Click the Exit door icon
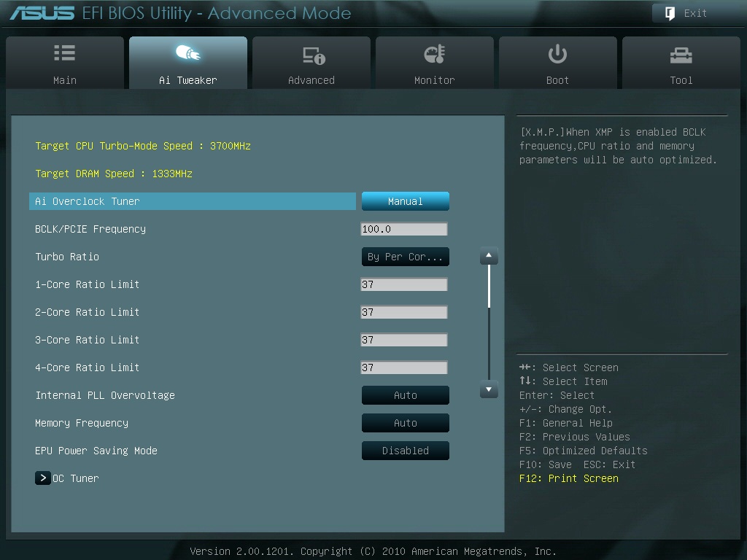 point(668,13)
